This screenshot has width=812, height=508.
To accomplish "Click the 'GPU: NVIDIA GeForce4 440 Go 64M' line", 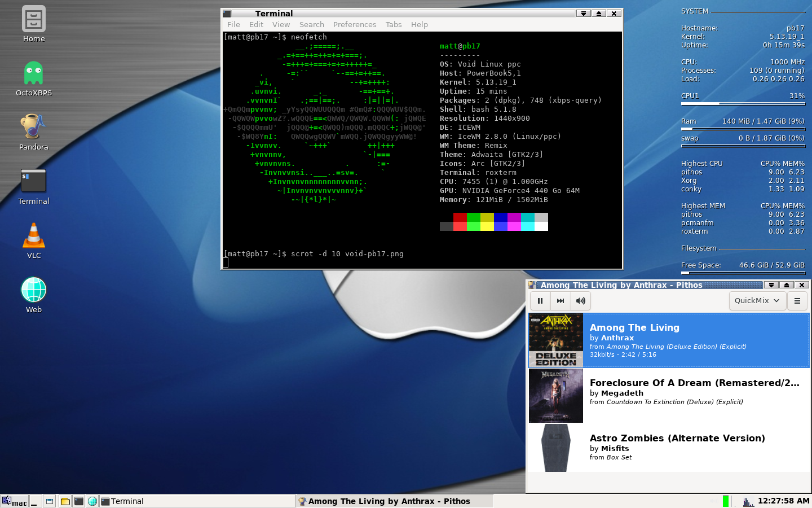I will [510, 191].
